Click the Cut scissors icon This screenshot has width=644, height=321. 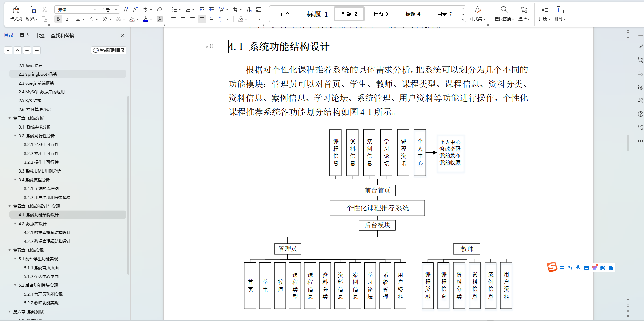pyautogui.click(x=44, y=9)
